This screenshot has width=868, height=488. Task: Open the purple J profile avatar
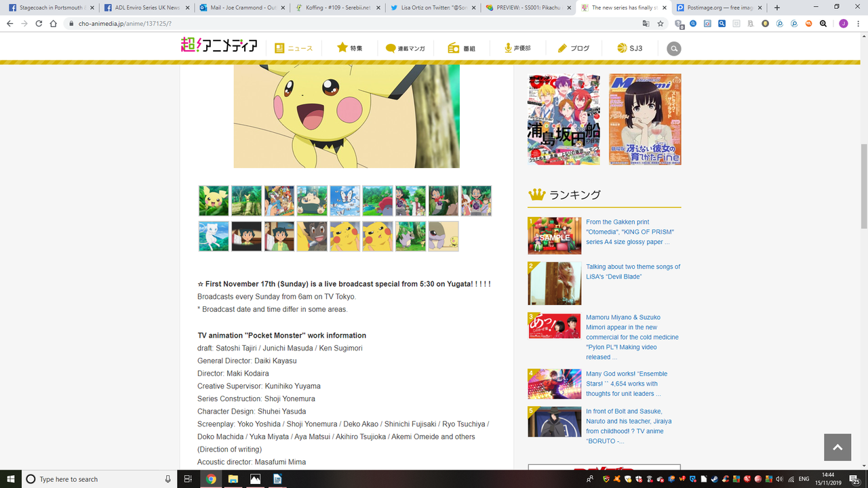[x=844, y=23]
